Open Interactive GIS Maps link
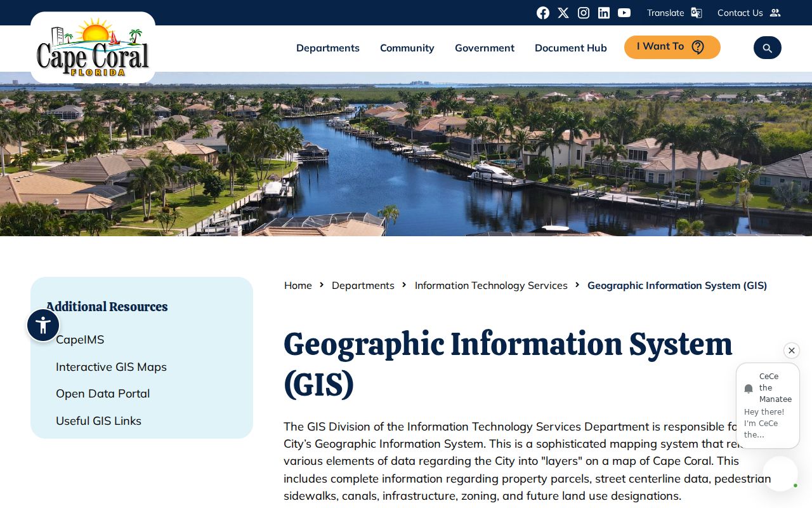 [111, 367]
